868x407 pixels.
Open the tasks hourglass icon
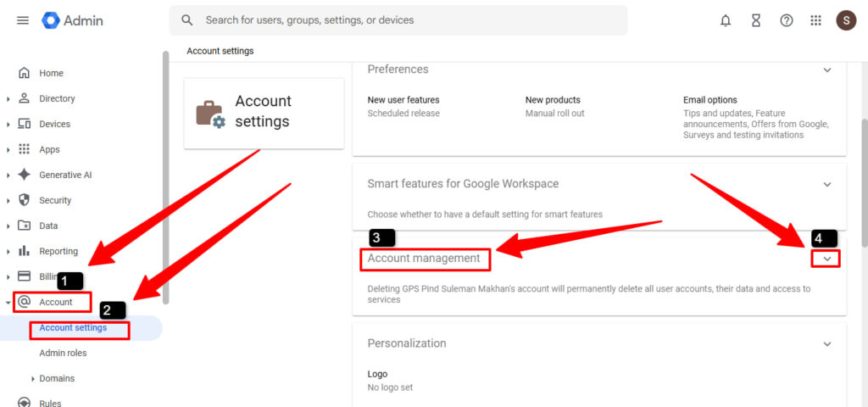(756, 20)
